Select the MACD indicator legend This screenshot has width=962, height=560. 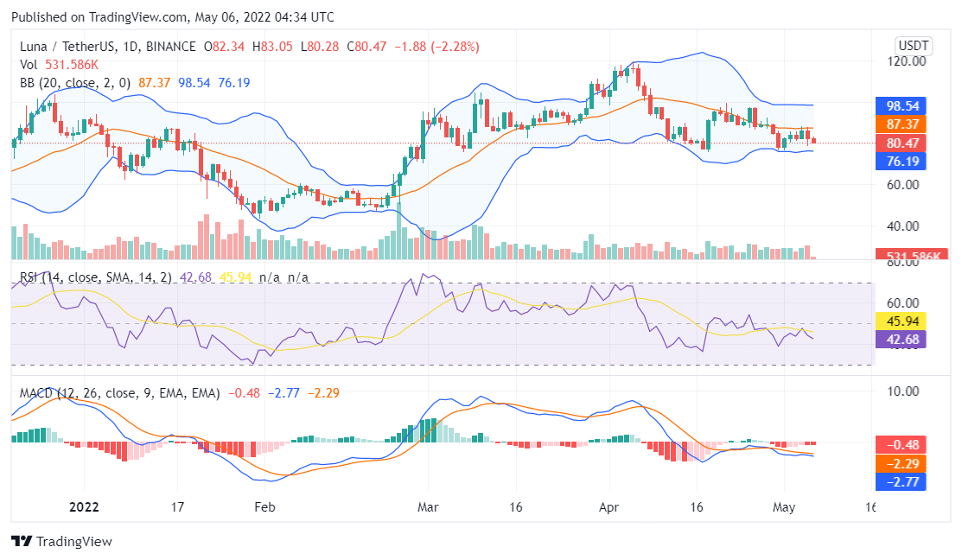[x=119, y=393]
